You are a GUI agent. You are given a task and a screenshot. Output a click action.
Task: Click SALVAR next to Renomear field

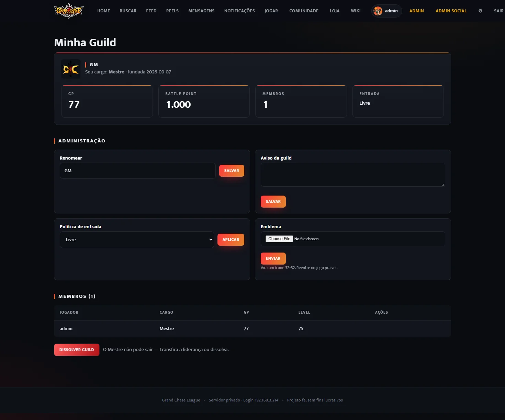232,171
